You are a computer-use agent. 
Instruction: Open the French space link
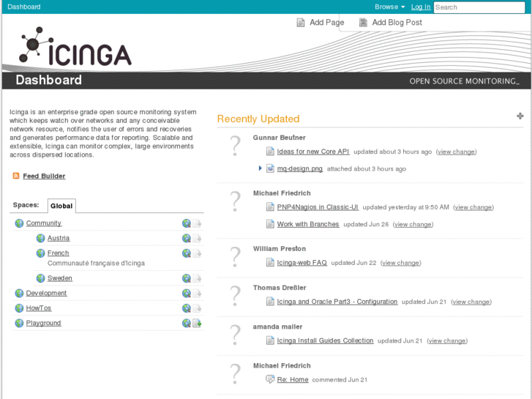click(58, 253)
